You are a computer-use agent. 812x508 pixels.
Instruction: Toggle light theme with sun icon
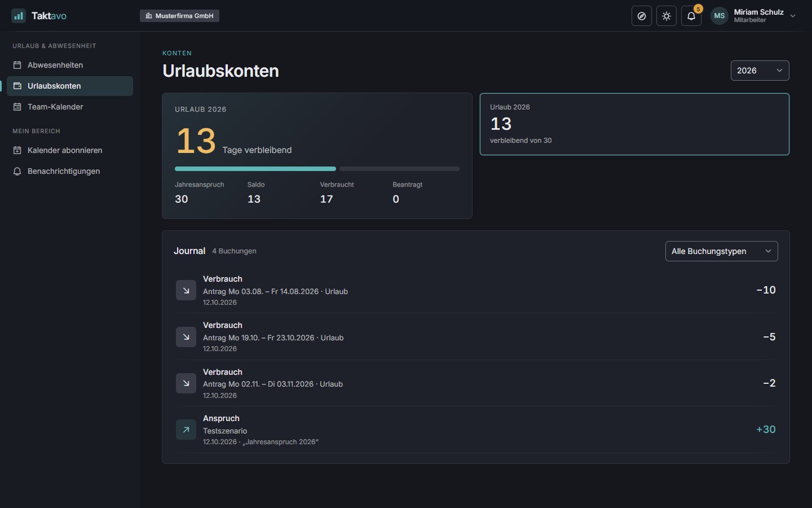click(x=667, y=16)
